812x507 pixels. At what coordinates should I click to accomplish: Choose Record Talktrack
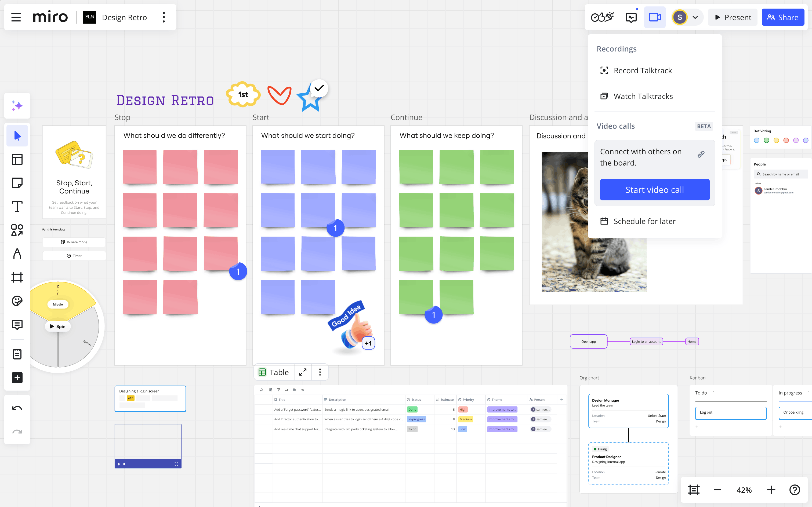click(x=642, y=70)
